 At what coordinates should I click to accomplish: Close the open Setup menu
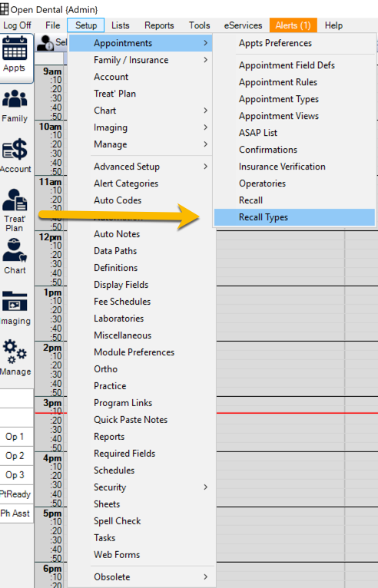[86, 25]
